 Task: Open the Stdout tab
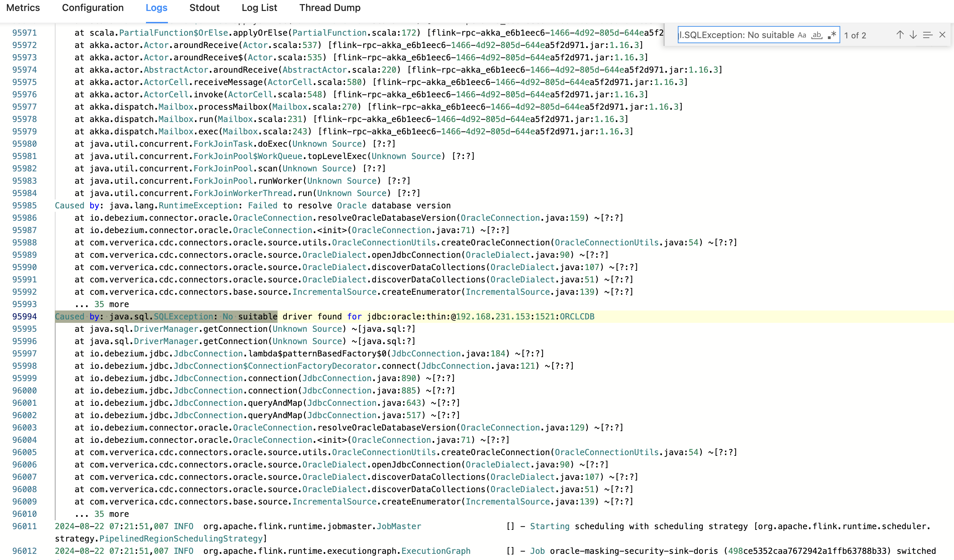[x=205, y=8]
